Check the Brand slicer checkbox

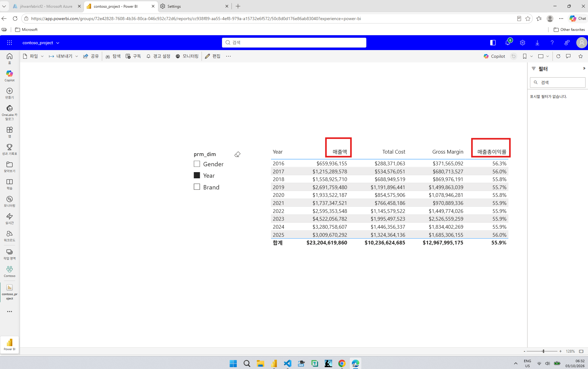[x=197, y=187]
